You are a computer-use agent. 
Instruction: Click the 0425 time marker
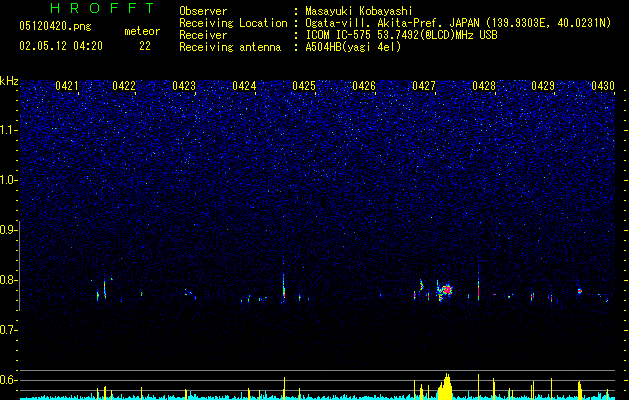pyautogui.click(x=304, y=86)
